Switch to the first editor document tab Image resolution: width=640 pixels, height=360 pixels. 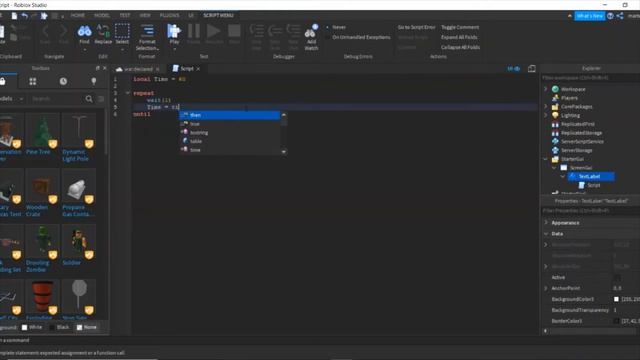coord(138,69)
